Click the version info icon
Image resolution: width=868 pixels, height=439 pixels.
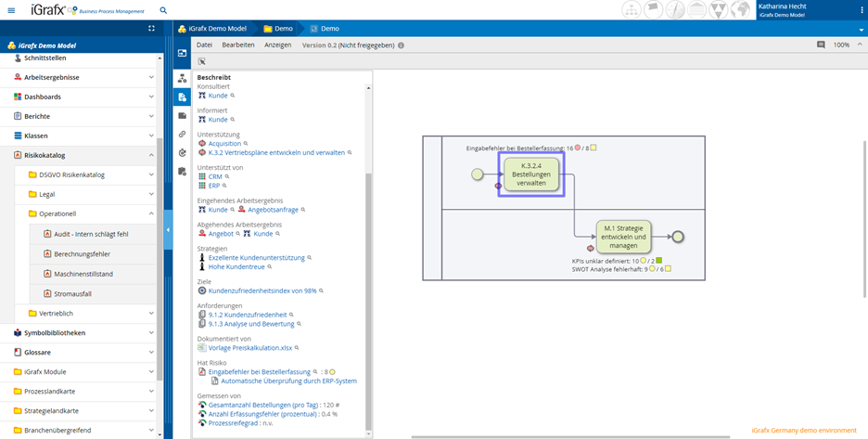(x=401, y=45)
